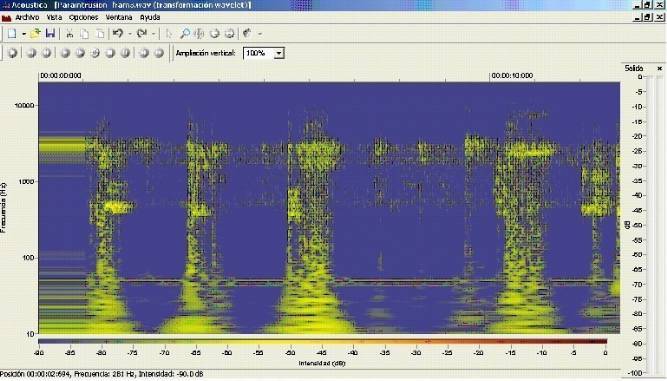The width and height of the screenshot is (667, 381).
Task: Click the Redo arrow icon
Action: [x=142, y=34]
